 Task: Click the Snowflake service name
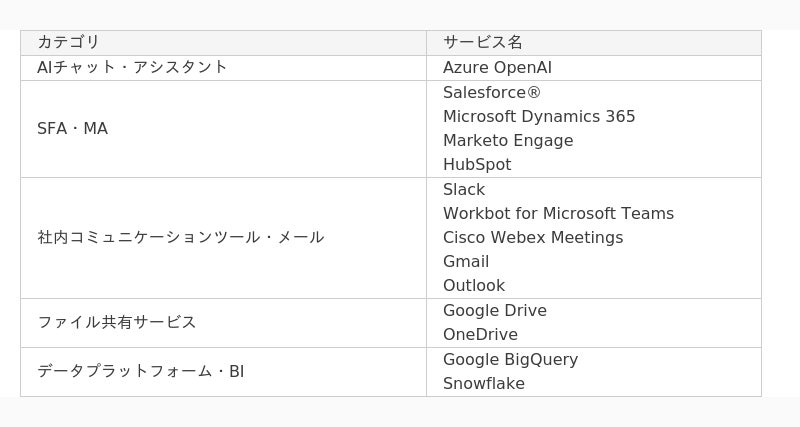tap(484, 383)
